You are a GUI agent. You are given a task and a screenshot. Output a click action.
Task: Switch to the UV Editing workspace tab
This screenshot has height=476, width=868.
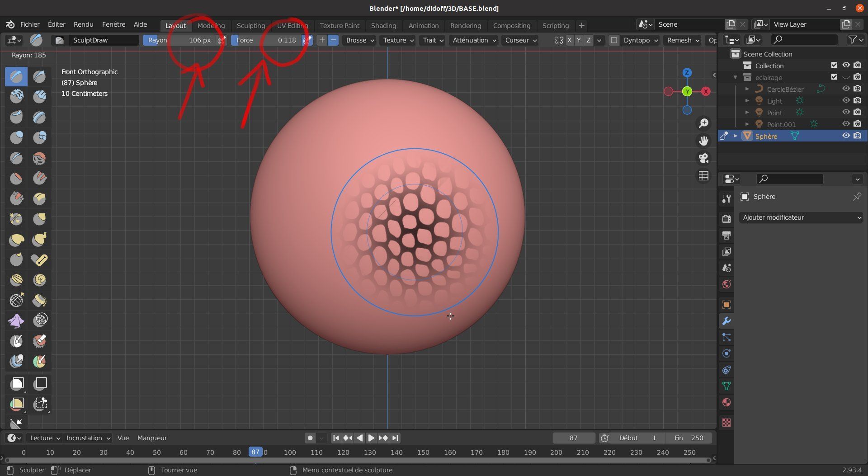pyautogui.click(x=292, y=25)
